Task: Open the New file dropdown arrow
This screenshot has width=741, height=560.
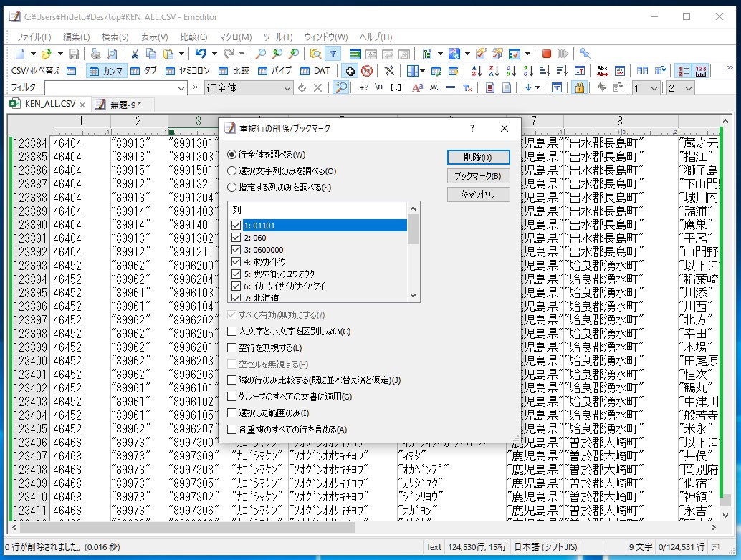Action: point(33,54)
